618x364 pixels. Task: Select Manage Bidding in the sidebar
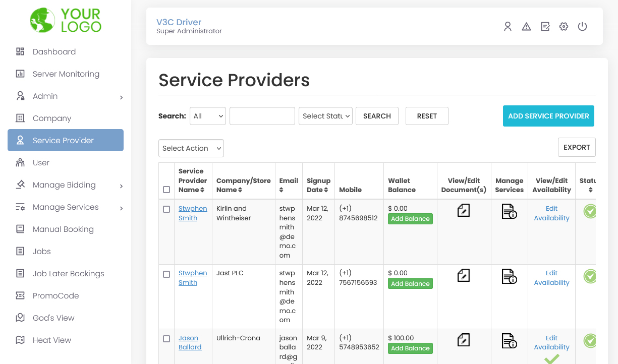64,185
